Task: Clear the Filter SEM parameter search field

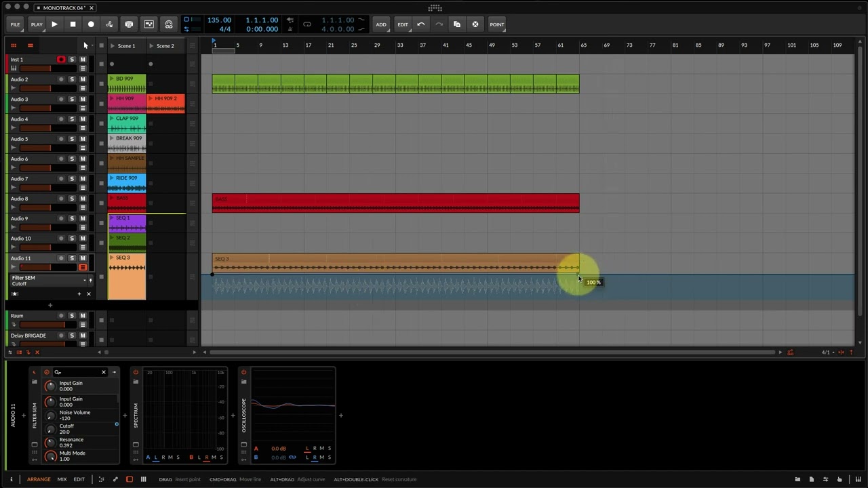Action: (x=104, y=372)
